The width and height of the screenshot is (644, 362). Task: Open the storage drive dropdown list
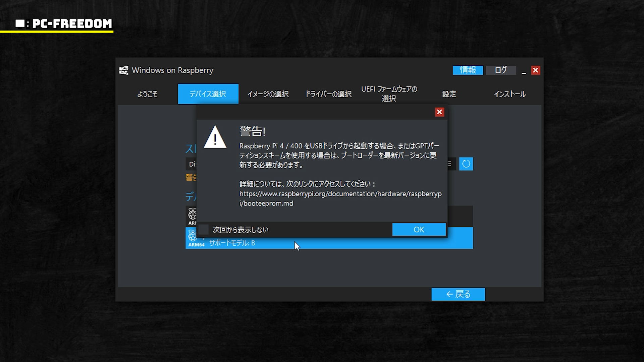click(x=451, y=164)
